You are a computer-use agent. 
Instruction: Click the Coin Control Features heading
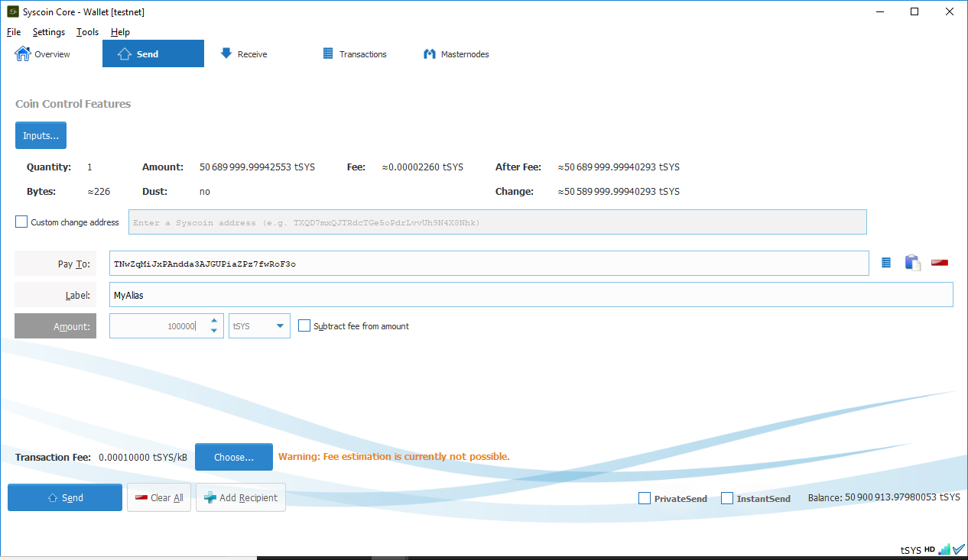pyautogui.click(x=73, y=104)
